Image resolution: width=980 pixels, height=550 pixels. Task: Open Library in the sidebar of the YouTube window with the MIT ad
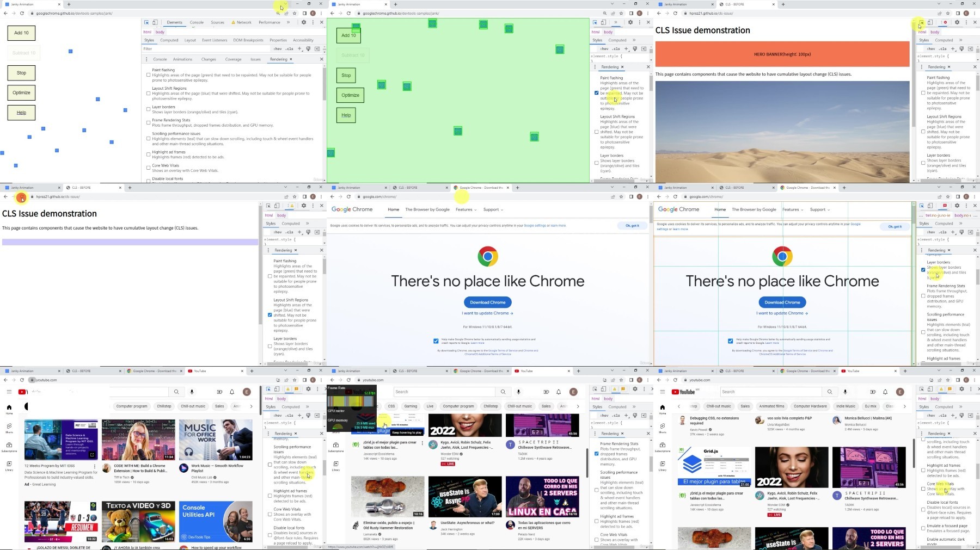9,466
